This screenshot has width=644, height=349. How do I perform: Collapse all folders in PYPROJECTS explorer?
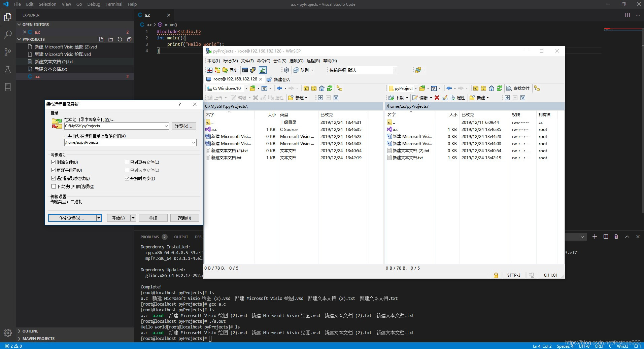point(129,39)
